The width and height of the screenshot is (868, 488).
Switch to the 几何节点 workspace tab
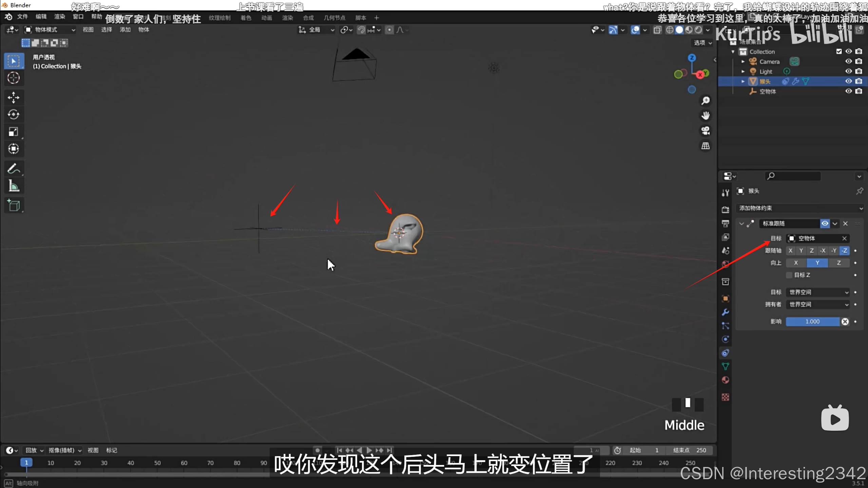click(334, 18)
